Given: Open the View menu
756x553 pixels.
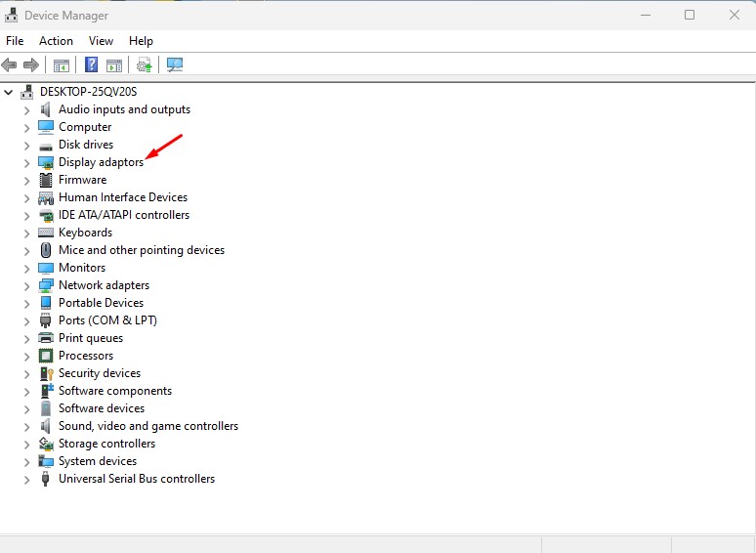Looking at the screenshot, I should [x=101, y=41].
